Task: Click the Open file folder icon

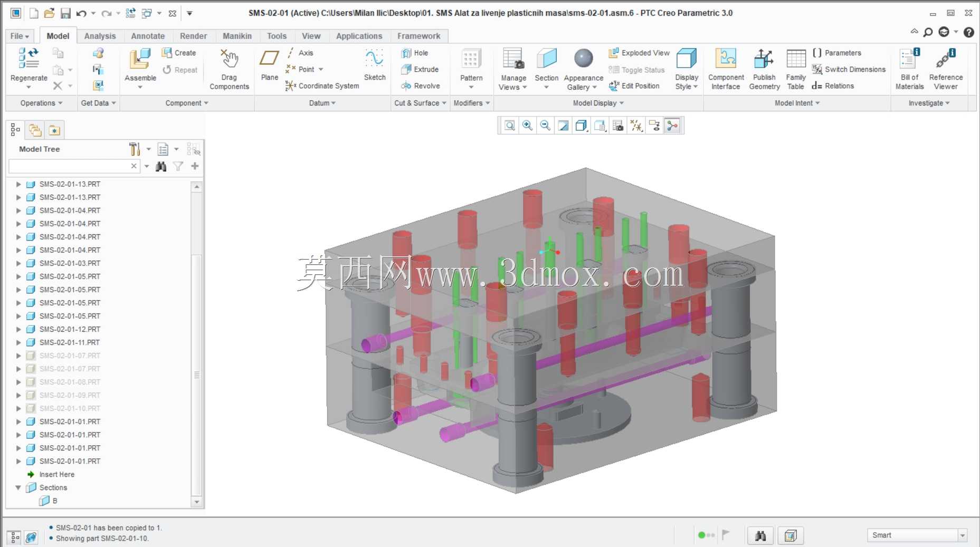Action: (x=49, y=13)
